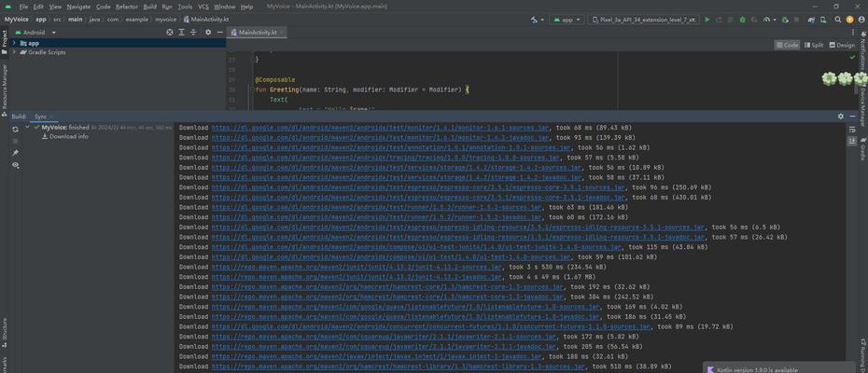Click the Build panel reload sync icon
The height and width of the screenshot is (373, 868).
16,129
